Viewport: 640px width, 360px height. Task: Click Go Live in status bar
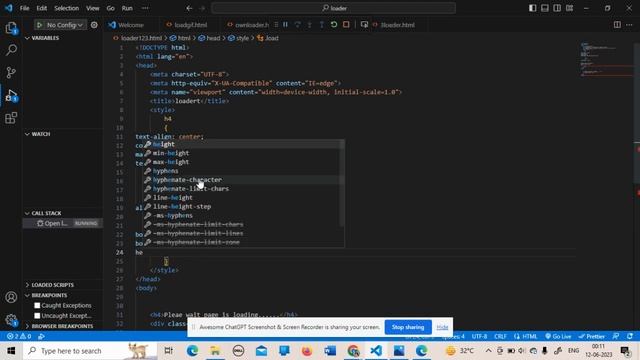pos(558,336)
